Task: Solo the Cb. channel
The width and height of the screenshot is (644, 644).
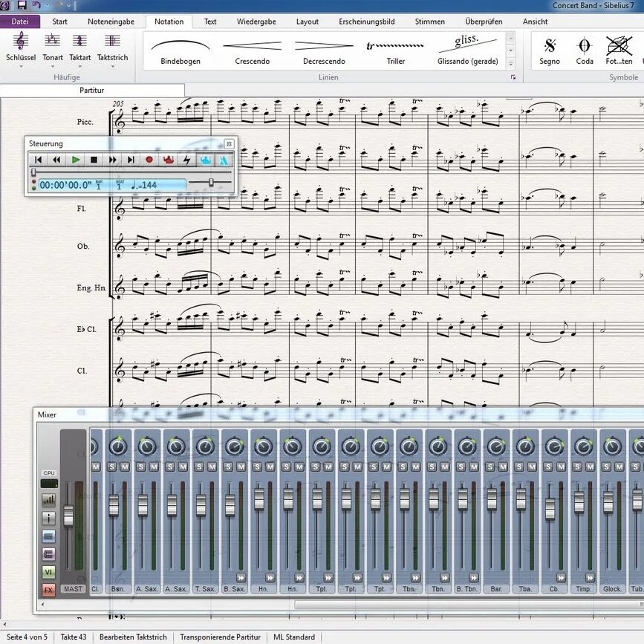Action: coord(548,466)
